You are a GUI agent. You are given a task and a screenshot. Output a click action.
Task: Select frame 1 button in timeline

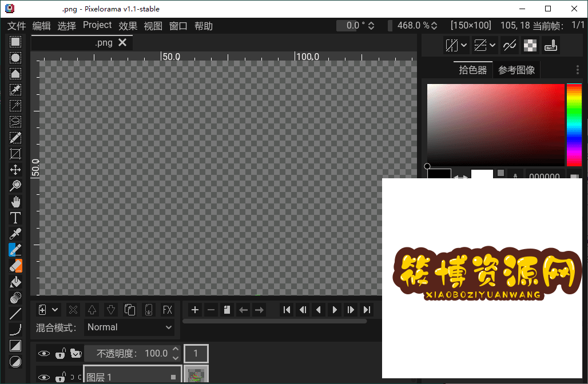pos(196,353)
